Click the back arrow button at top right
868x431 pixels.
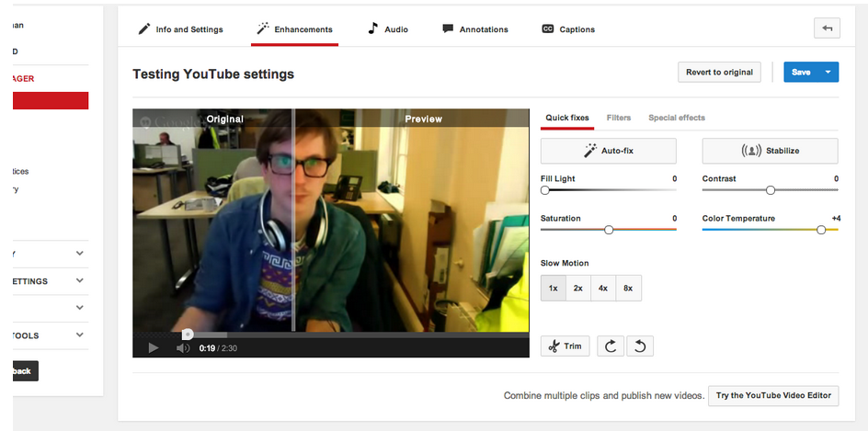(x=827, y=28)
